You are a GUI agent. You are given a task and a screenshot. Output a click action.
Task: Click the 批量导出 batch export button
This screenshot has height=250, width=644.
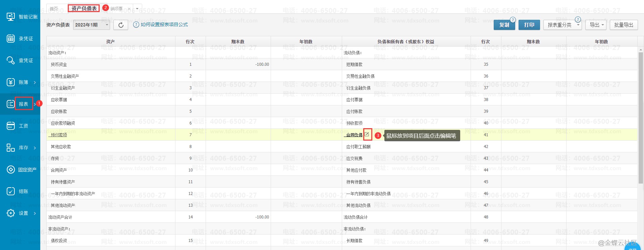point(624,25)
